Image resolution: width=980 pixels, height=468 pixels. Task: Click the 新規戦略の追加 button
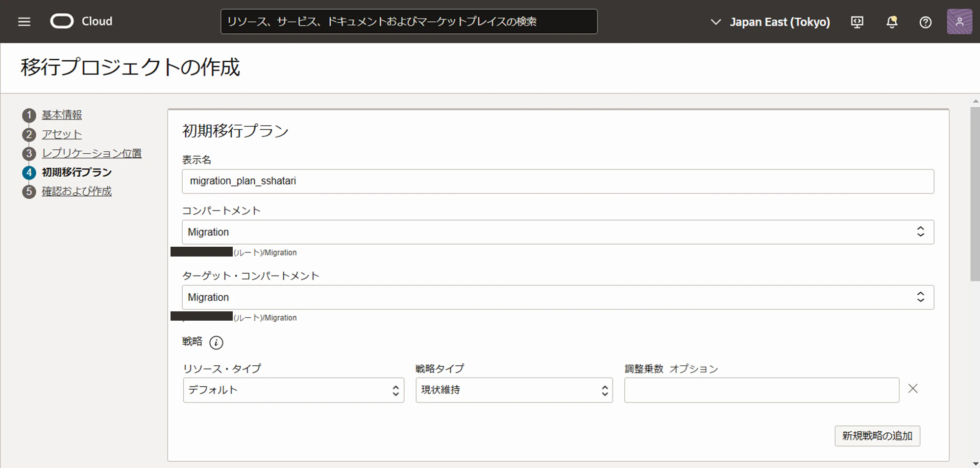pyautogui.click(x=877, y=436)
